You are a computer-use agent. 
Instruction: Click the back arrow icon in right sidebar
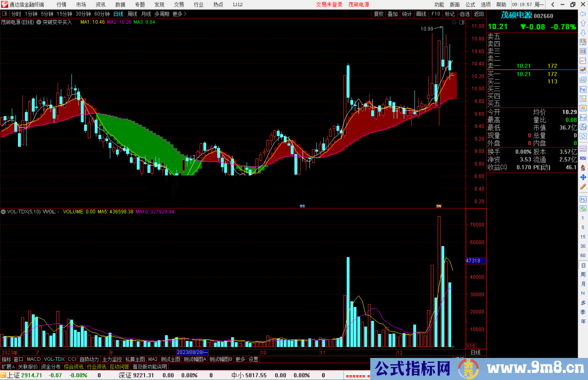pyautogui.click(x=583, y=14)
